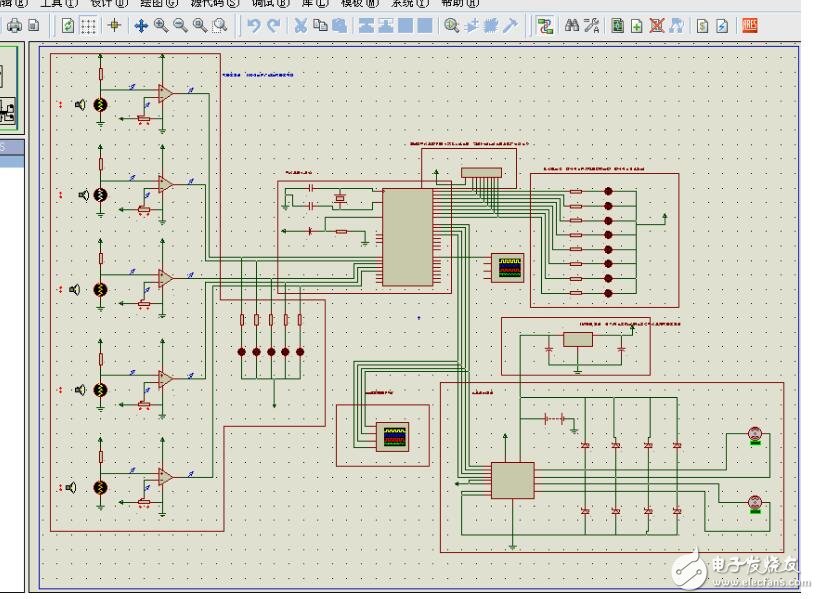Click the Zoom to Area icon
The image size is (819, 599).
220,26
